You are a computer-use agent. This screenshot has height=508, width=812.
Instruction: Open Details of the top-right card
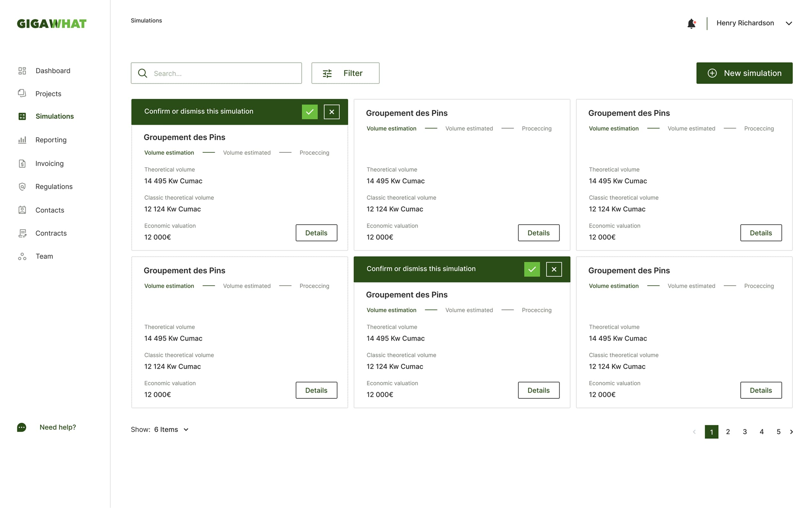click(761, 233)
